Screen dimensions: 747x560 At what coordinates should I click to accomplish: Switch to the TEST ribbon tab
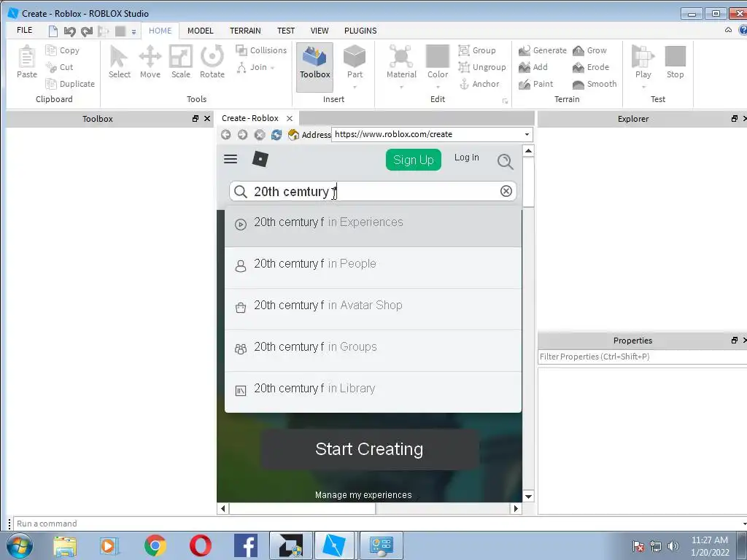[286, 31]
